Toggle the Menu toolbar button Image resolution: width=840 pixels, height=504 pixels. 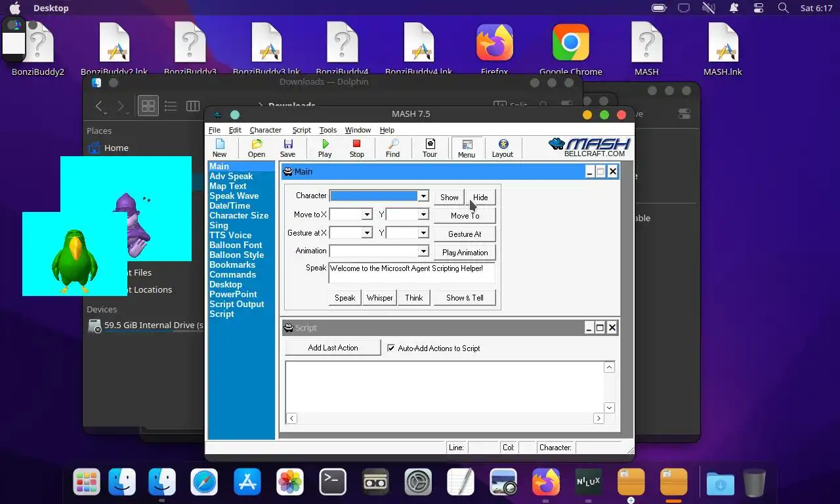click(x=467, y=148)
